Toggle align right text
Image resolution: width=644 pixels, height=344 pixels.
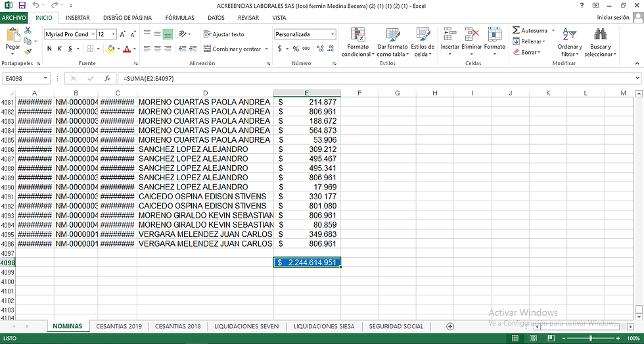click(167, 49)
